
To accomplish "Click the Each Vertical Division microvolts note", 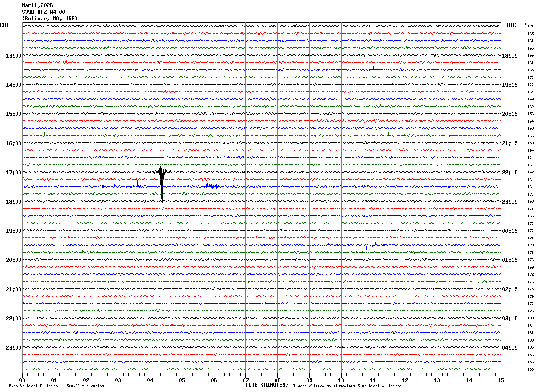I will [x=56, y=386].
